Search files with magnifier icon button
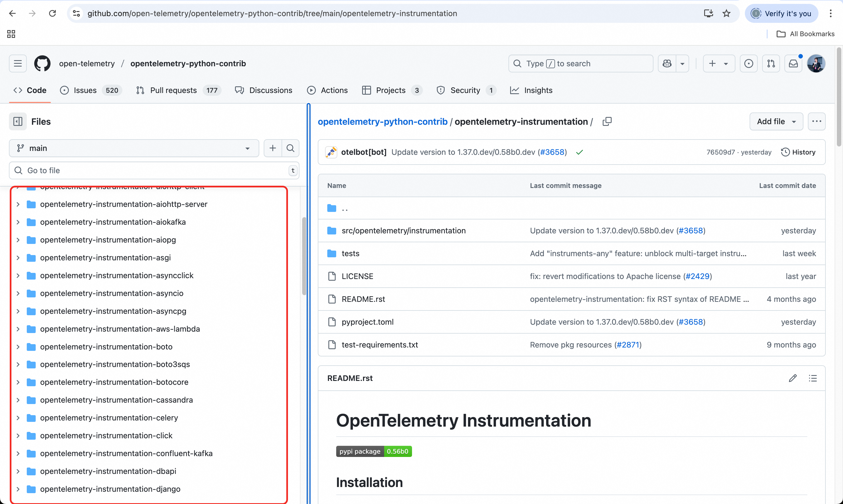This screenshot has width=843, height=504. click(290, 148)
